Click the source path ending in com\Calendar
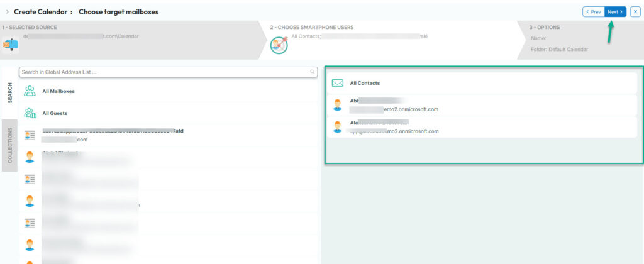This screenshot has width=644, height=264. point(81,36)
